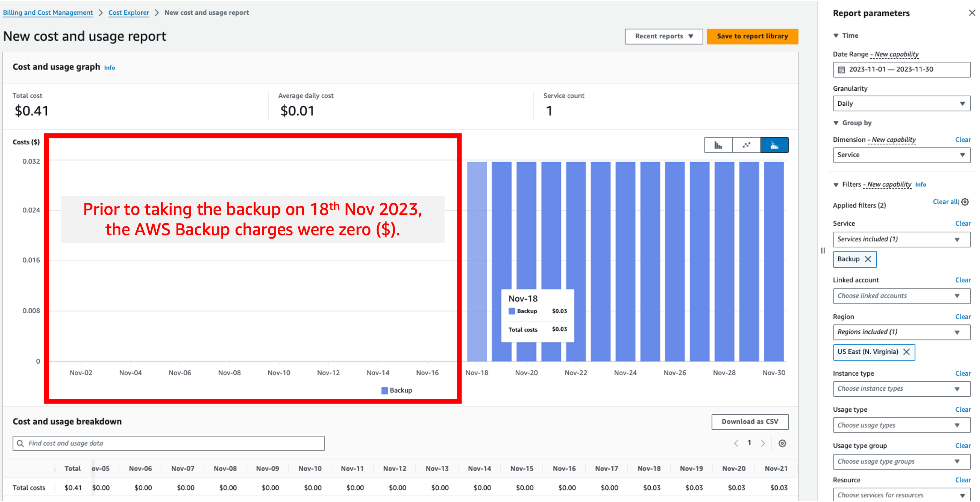The height and width of the screenshot is (502, 980).
Task: Collapse the Group by section
Action: click(x=836, y=123)
